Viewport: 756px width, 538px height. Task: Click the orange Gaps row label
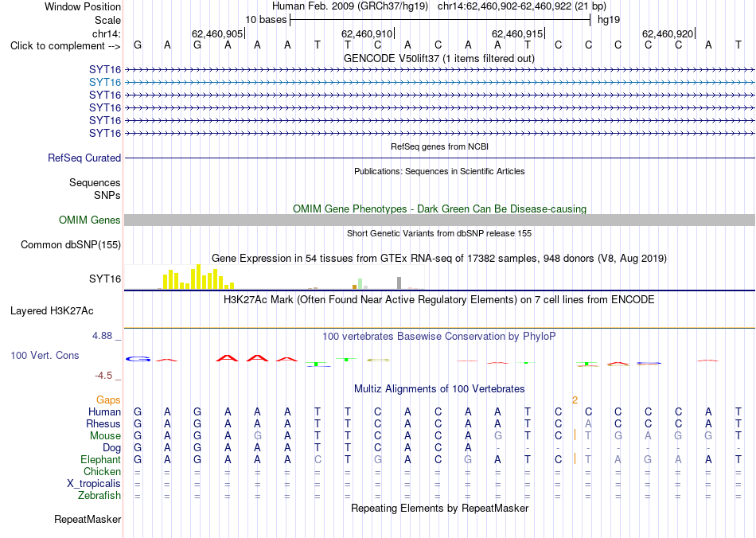(x=108, y=400)
